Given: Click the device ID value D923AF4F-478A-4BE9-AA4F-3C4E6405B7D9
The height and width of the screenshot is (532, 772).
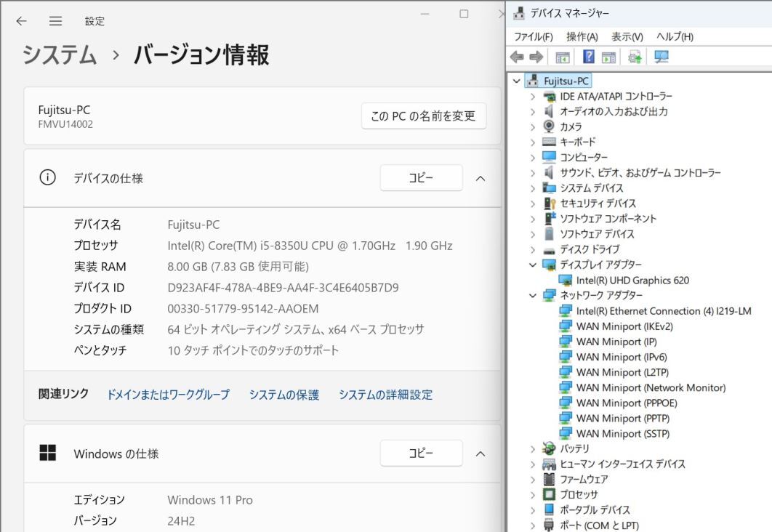Looking at the screenshot, I should [x=283, y=287].
